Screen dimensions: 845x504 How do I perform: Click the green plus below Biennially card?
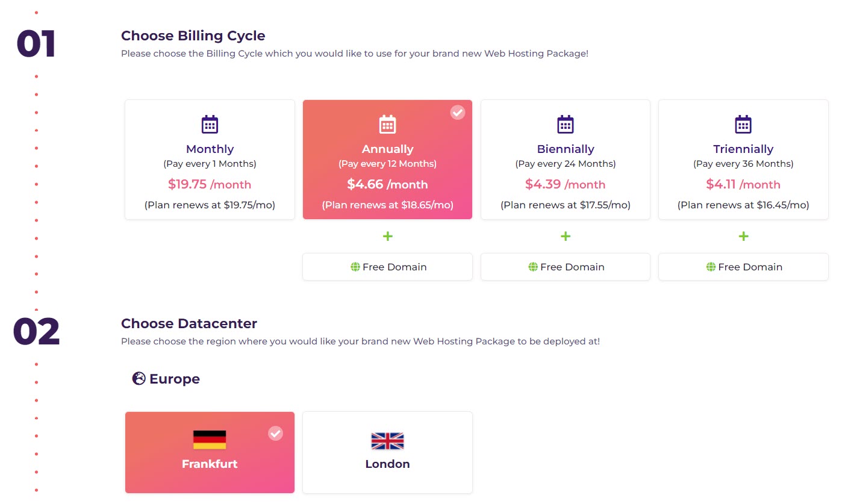tap(566, 236)
